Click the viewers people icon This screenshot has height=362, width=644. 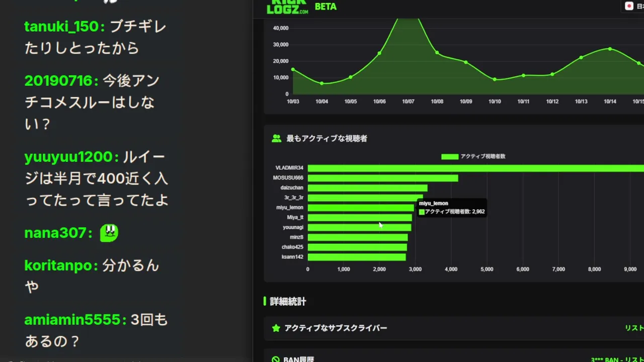click(x=276, y=138)
